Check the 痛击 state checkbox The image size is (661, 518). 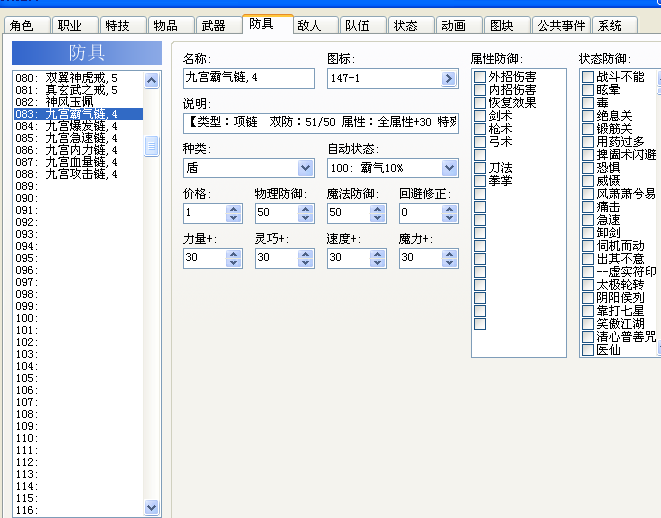pos(588,207)
